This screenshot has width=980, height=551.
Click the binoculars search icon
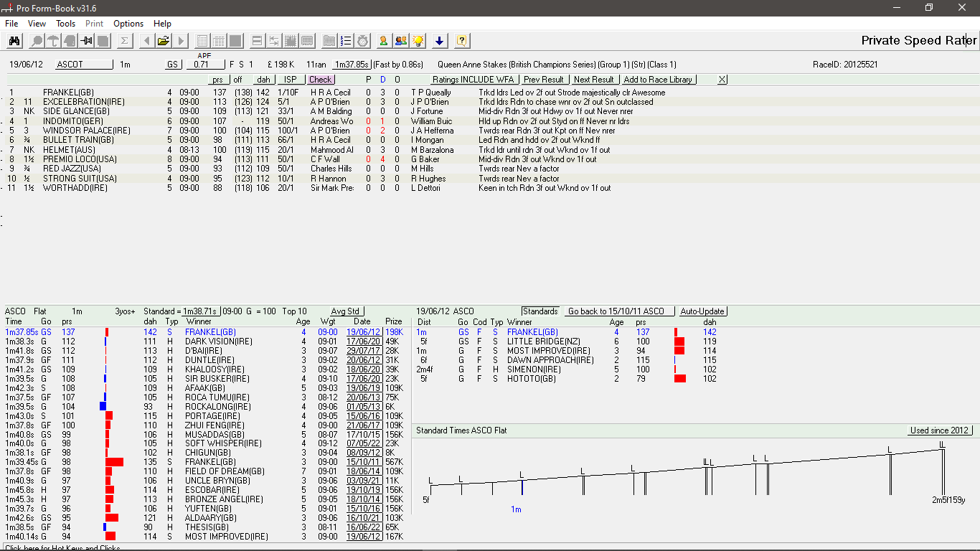(14, 41)
